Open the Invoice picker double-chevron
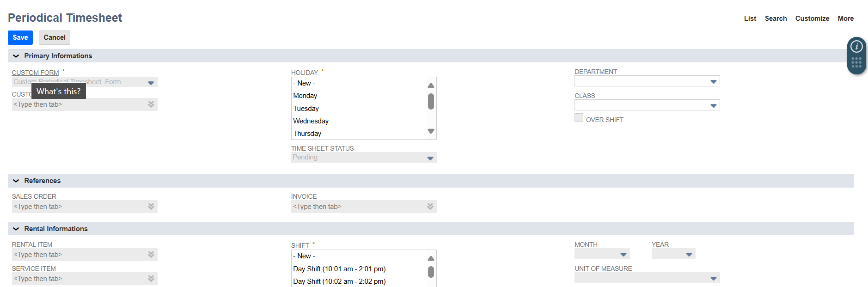The width and height of the screenshot is (868, 287). point(429,207)
